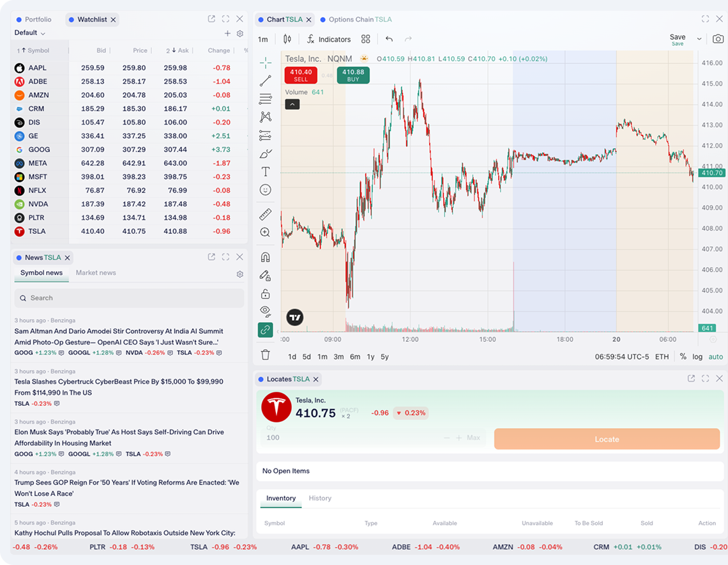
Task: Open timezone menu at 06:59:54 UTC-5
Action: point(622,357)
